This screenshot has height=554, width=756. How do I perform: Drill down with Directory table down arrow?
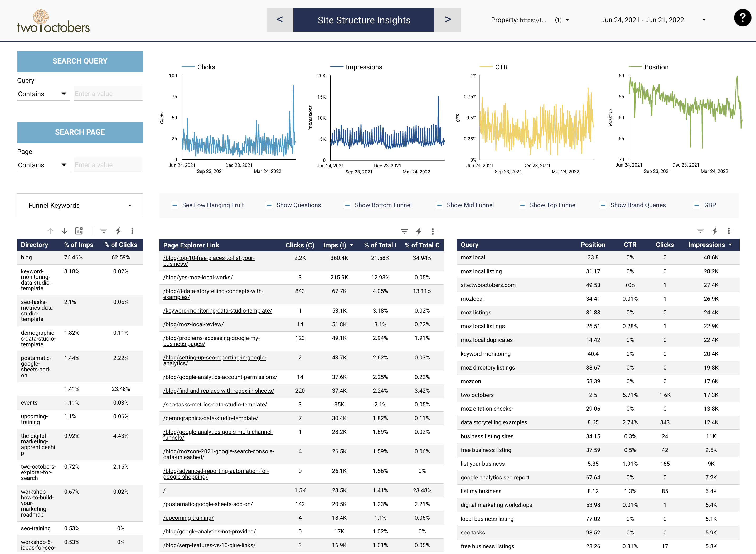(x=65, y=231)
